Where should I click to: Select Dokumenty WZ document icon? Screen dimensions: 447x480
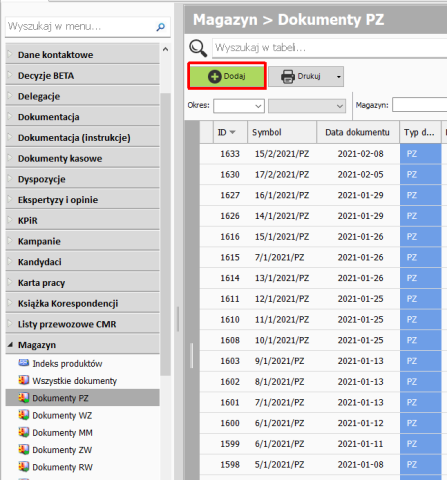pyautogui.click(x=23, y=415)
